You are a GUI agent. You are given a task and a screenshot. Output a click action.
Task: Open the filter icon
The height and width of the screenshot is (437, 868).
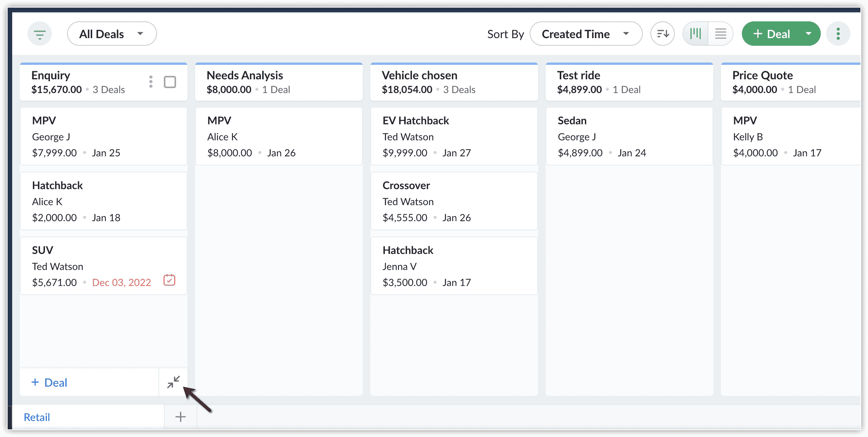40,34
